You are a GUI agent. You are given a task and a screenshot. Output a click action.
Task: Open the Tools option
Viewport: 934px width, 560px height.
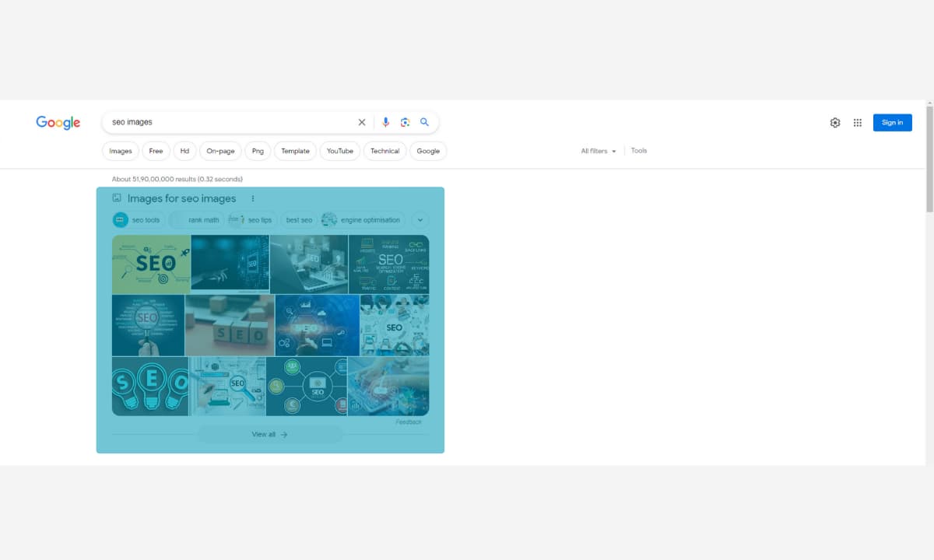tap(639, 151)
